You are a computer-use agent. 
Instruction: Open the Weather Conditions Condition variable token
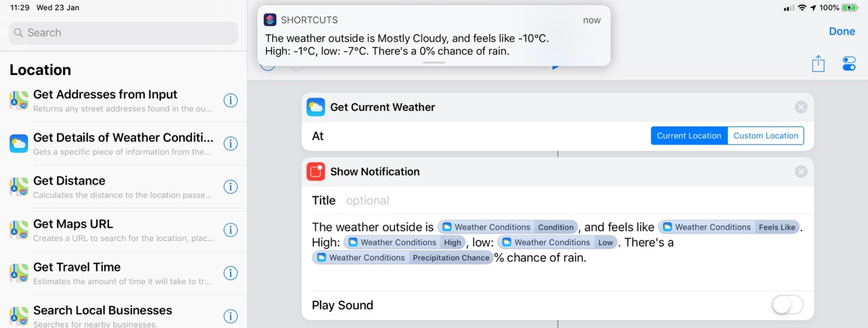click(x=507, y=227)
